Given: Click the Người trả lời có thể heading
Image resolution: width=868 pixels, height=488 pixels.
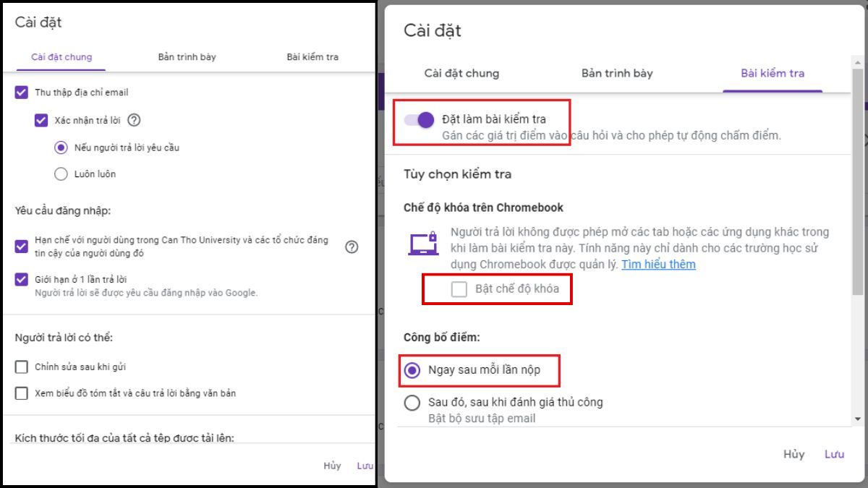Looking at the screenshot, I should 64,338.
